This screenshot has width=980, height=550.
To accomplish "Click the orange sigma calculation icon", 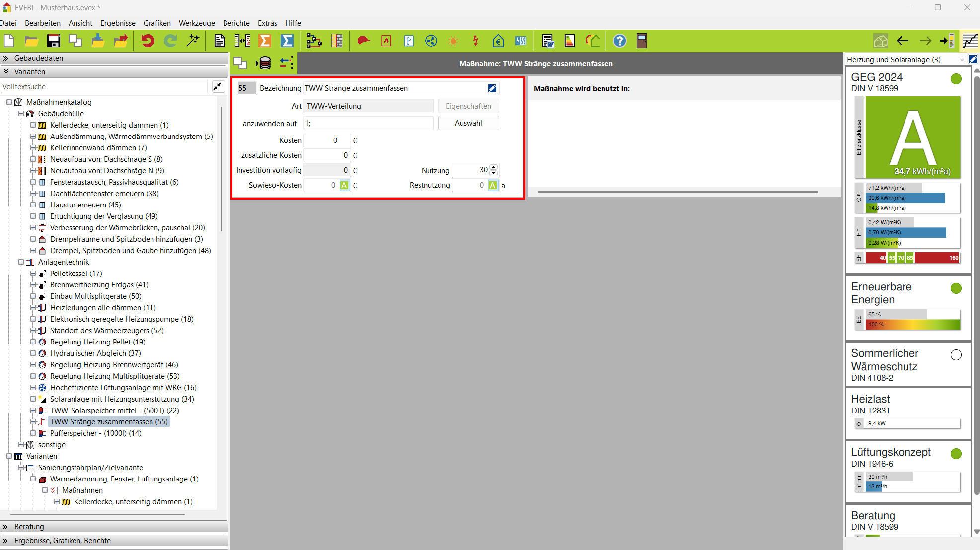I will pos(265,41).
